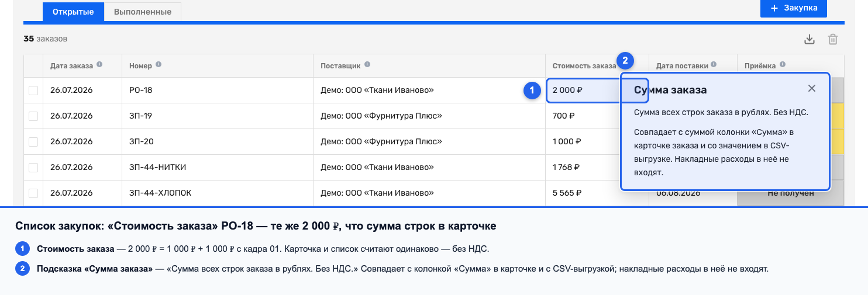The image size is (868, 295).
Task: Click the «Дата поставки» column header
Action: click(x=682, y=65)
